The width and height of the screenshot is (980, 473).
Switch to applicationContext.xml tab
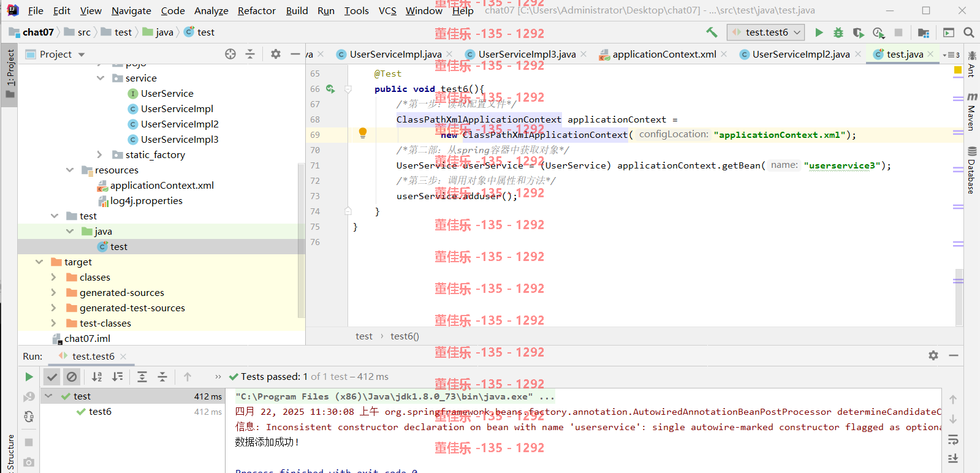[x=664, y=55]
